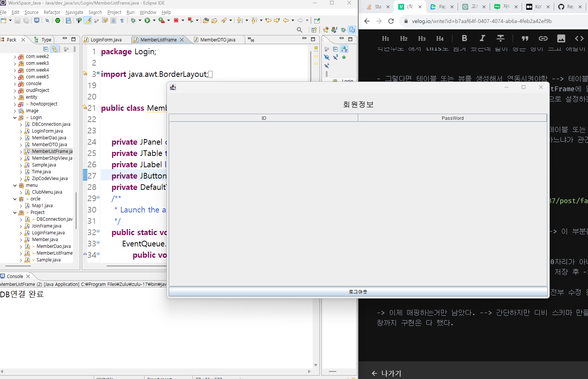Click the velog code block icon
This screenshot has height=379, width=588.
579,38
